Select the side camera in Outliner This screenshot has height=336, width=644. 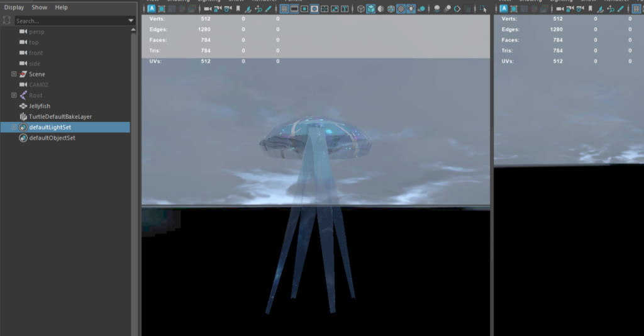point(35,64)
